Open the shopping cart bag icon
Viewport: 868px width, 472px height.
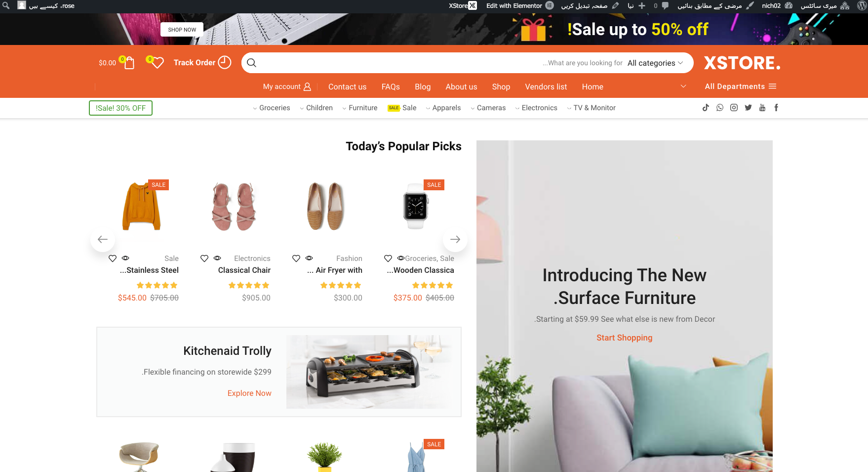click(129, 63)
